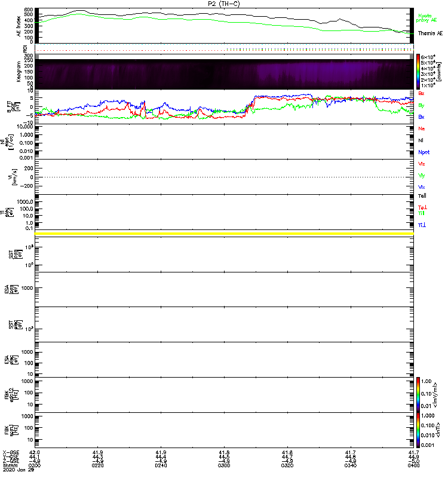Viewport: 448px width, 478px height.
Task: Select the black Ni legend entry
Action: (x=421, y=140)
